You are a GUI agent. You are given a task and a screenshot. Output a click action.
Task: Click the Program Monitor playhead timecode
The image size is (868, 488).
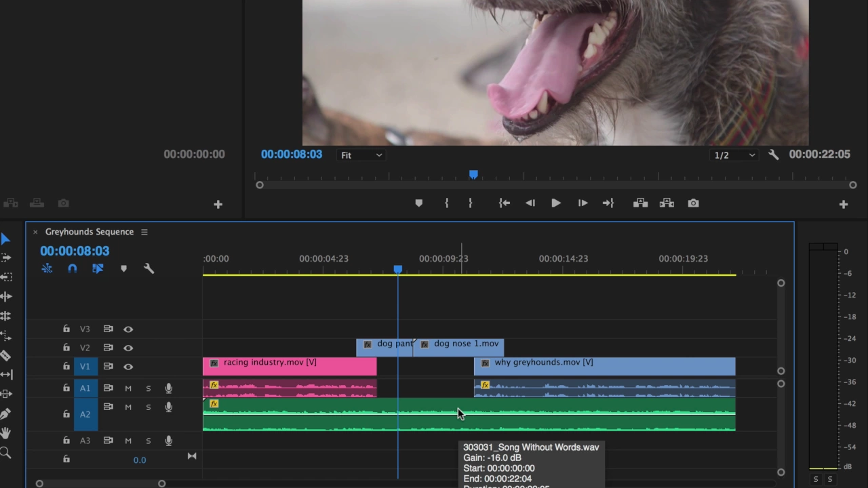[292, 155]
